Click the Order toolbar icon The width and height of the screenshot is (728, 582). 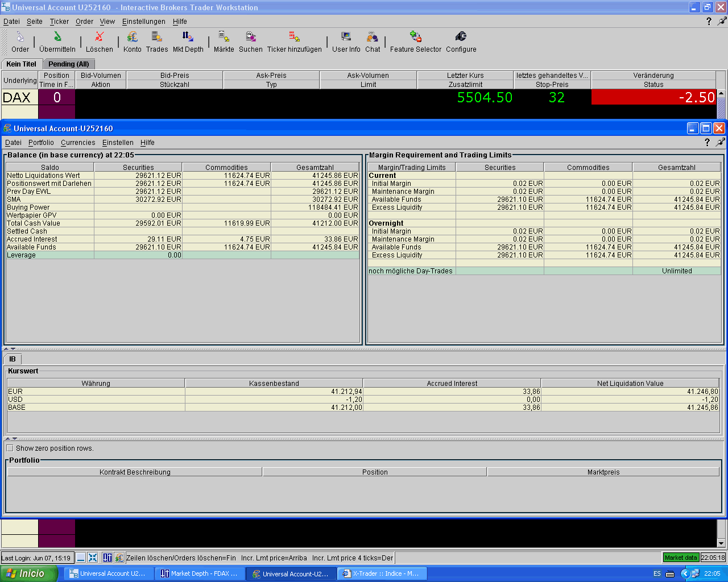coord(20,38)
